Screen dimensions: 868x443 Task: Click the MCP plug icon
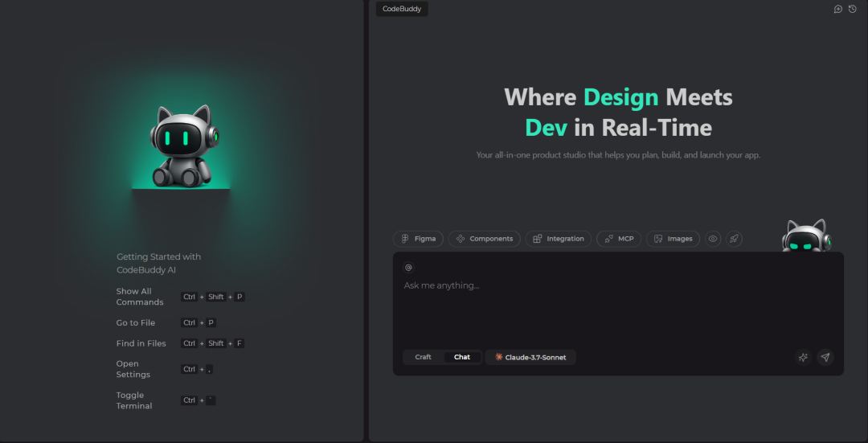(x=608, y=239)
